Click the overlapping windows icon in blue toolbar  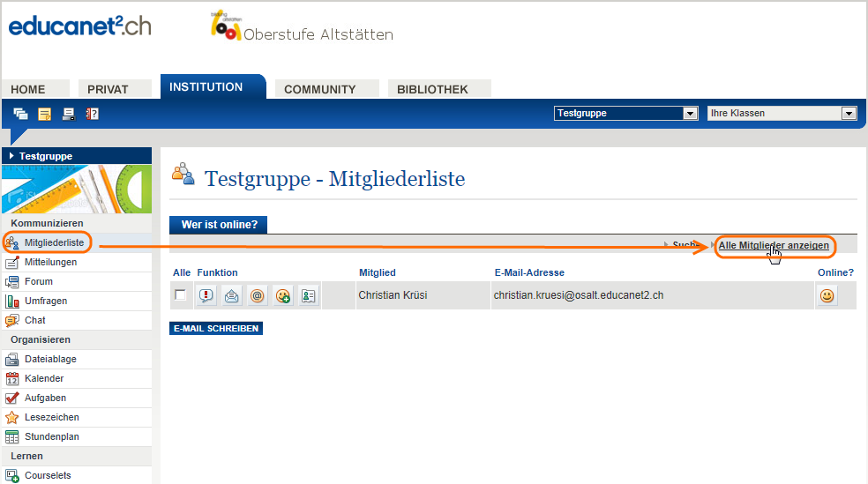point(20,114)
